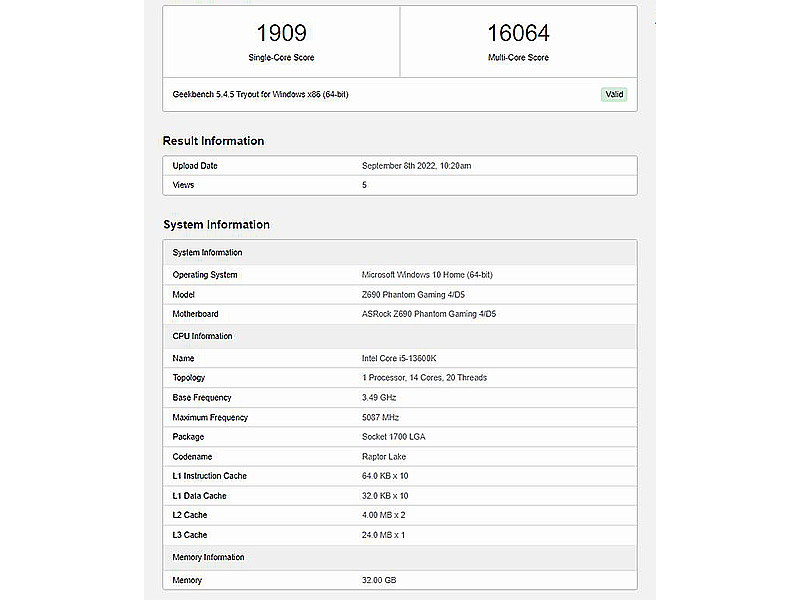The width and height of the screenshot is (800, 600).
Task: Click the 4.00 MB x 2 value
Action: [384, 515]
